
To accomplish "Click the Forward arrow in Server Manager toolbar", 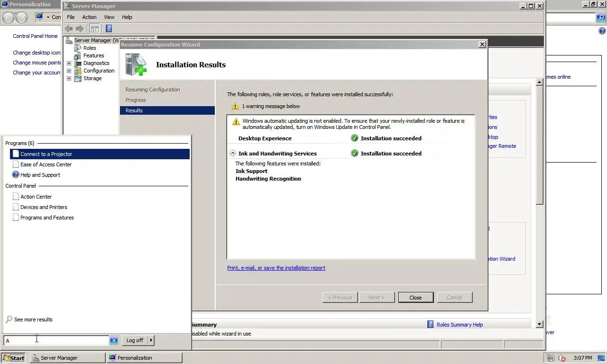I will click(80, 28).
